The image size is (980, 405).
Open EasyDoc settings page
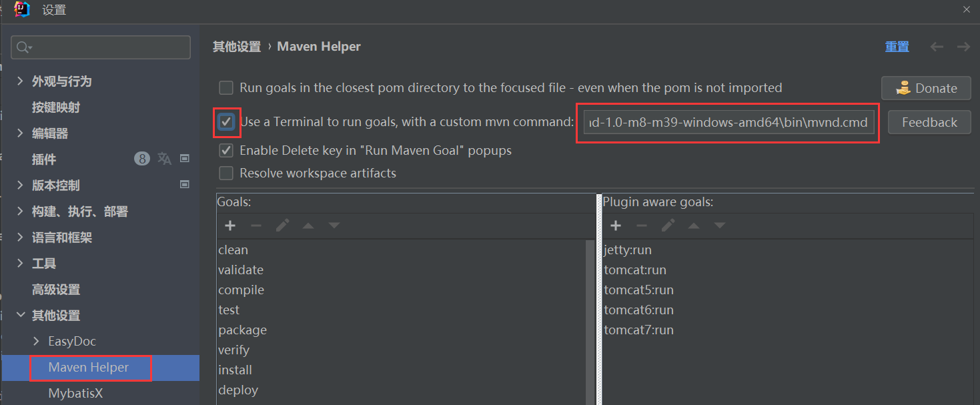(72, 341)
